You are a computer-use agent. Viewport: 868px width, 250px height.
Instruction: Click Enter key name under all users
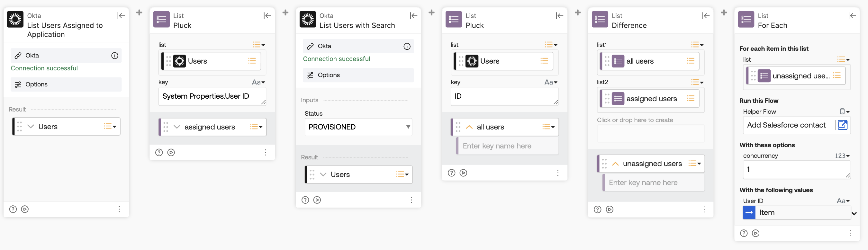click(507, 146)
